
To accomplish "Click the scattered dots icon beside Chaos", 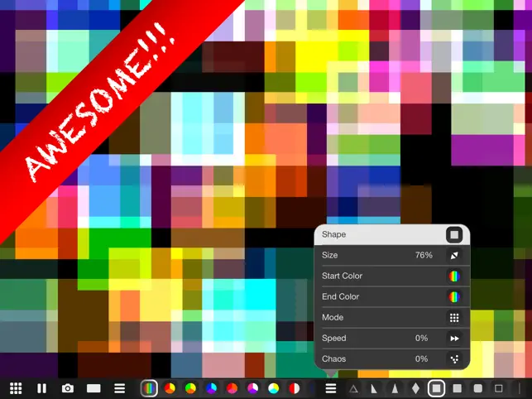I will click(x=454, y=359).
